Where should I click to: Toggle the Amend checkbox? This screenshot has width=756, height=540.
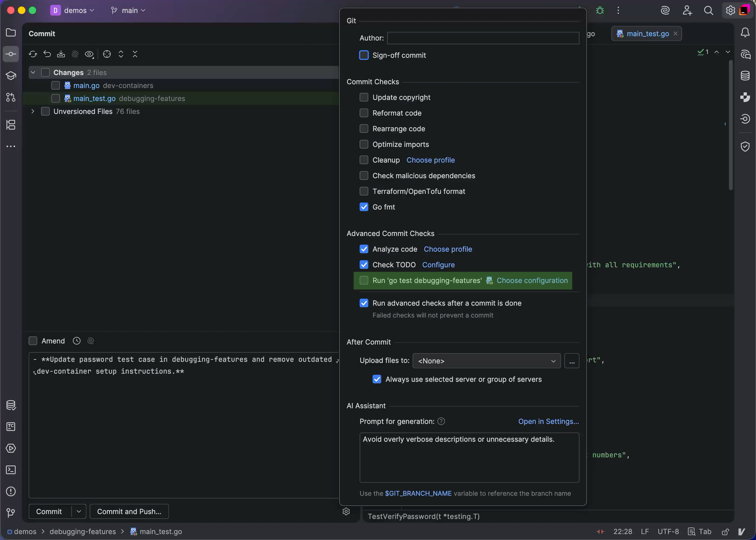click(33, 341)
